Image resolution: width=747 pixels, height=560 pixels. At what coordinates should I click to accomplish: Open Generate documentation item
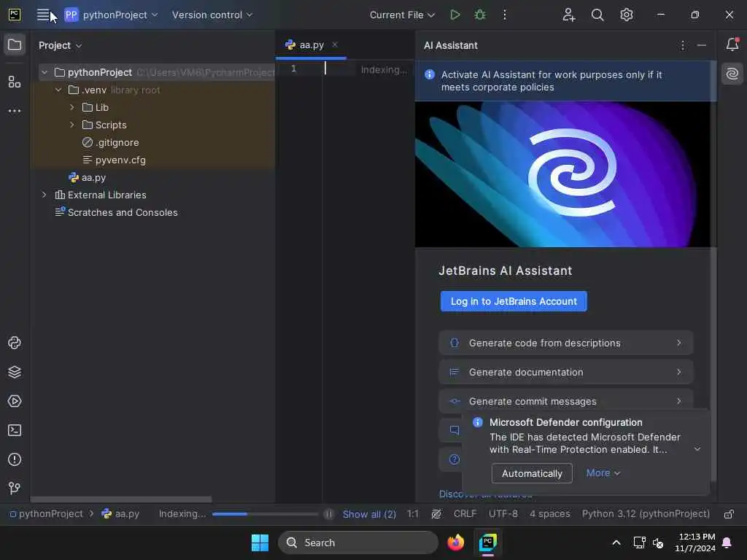[x=566, y=372]
